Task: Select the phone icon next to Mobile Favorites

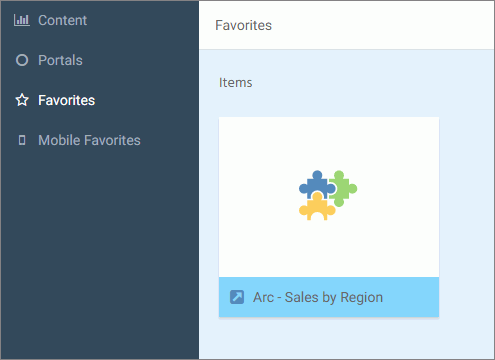Action: [22, 140]
